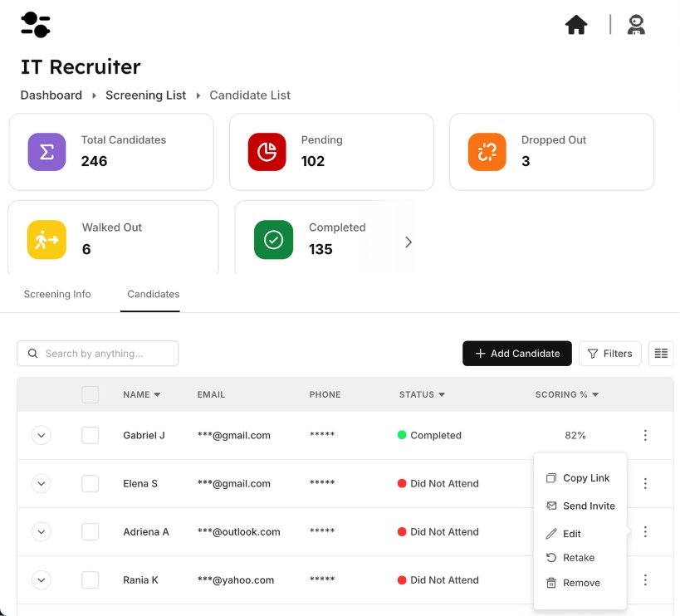The image size is (680, 616).
Task: Click the red Pending pie chart icon
Action: pyautogui.click(x=267, y=152)
